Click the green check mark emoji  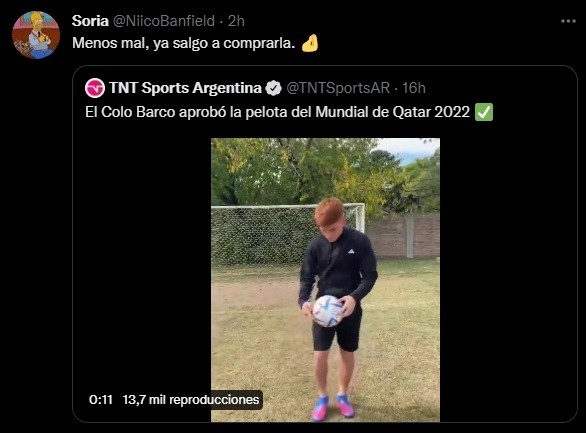point(484,112)
